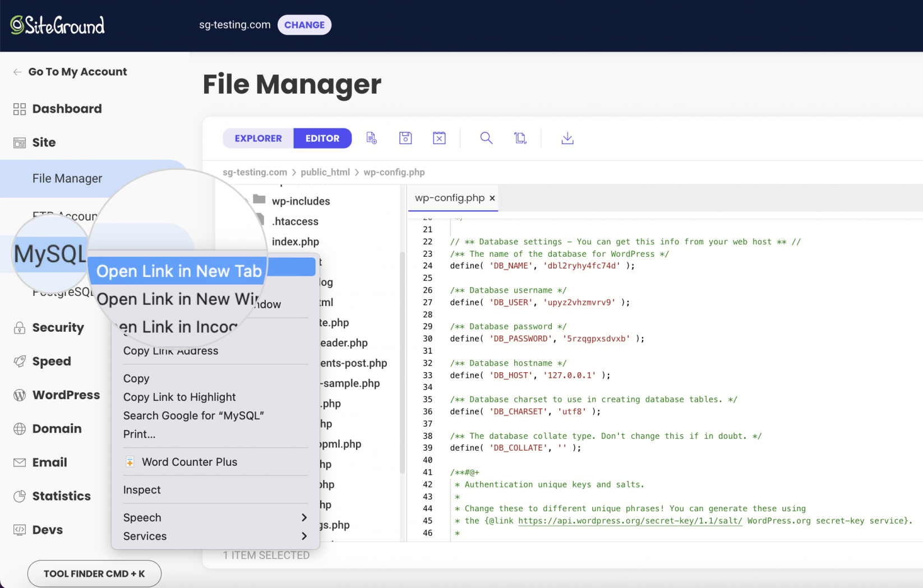This screenshot has width=923, height=588.
Task: Click the Devs code icon
Action: pos(20,530)
